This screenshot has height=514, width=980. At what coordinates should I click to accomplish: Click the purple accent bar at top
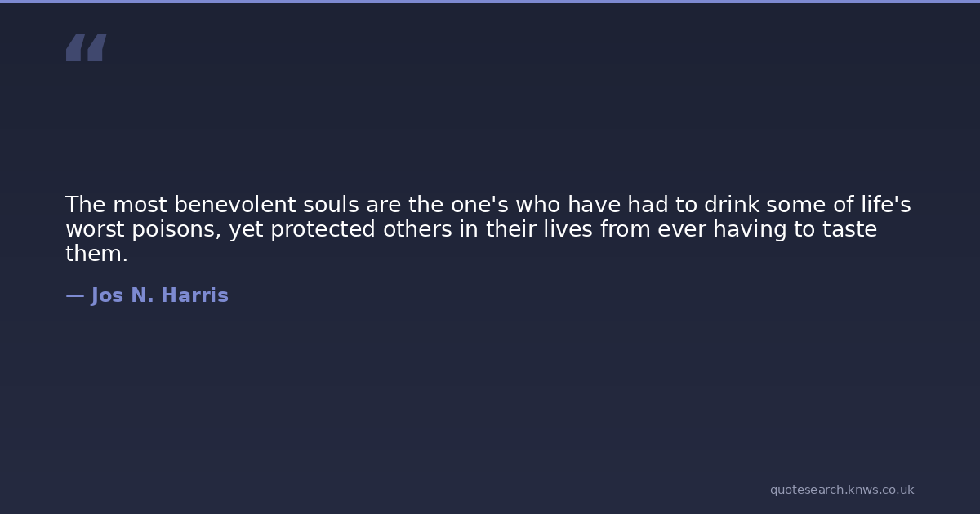click(x=490, y=2)
